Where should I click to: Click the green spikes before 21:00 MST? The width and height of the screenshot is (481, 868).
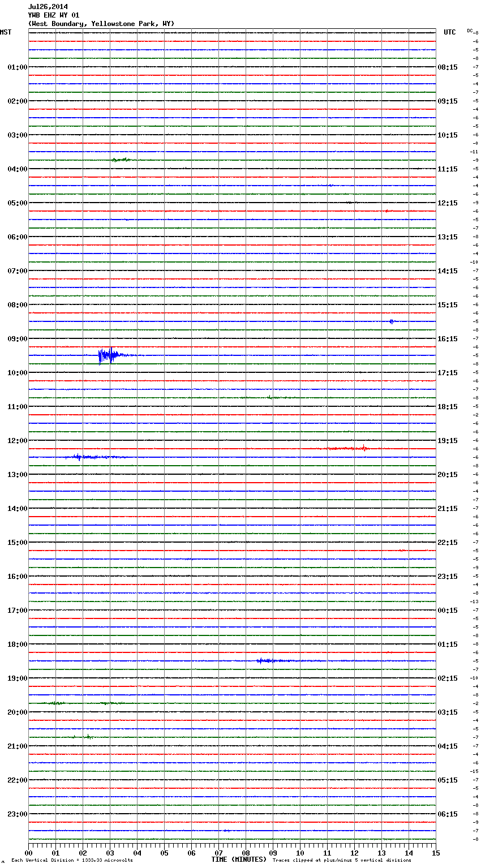click(x=83, y=737)
